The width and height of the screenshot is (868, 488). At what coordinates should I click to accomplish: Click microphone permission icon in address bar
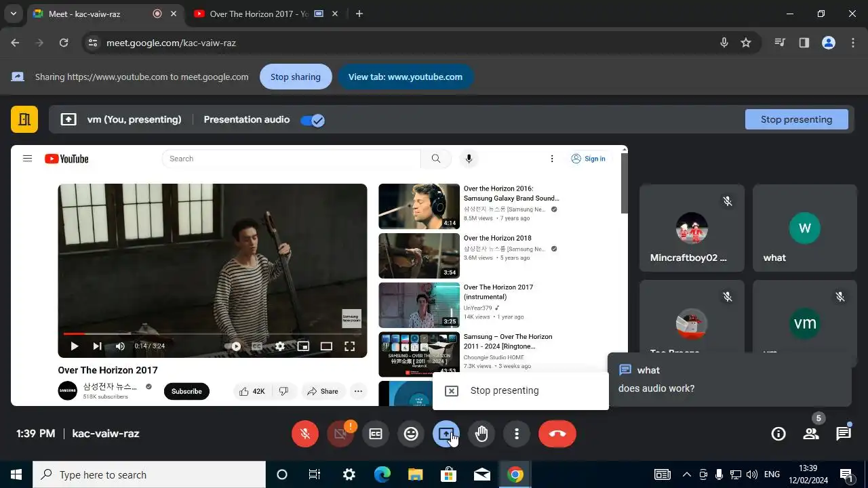[724, 43]
